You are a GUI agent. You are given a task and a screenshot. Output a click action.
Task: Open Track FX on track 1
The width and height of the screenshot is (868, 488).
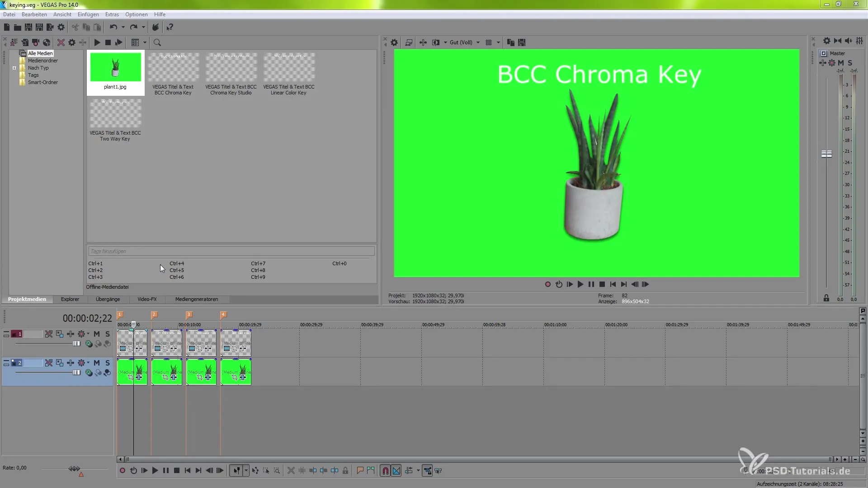[71, 334]
